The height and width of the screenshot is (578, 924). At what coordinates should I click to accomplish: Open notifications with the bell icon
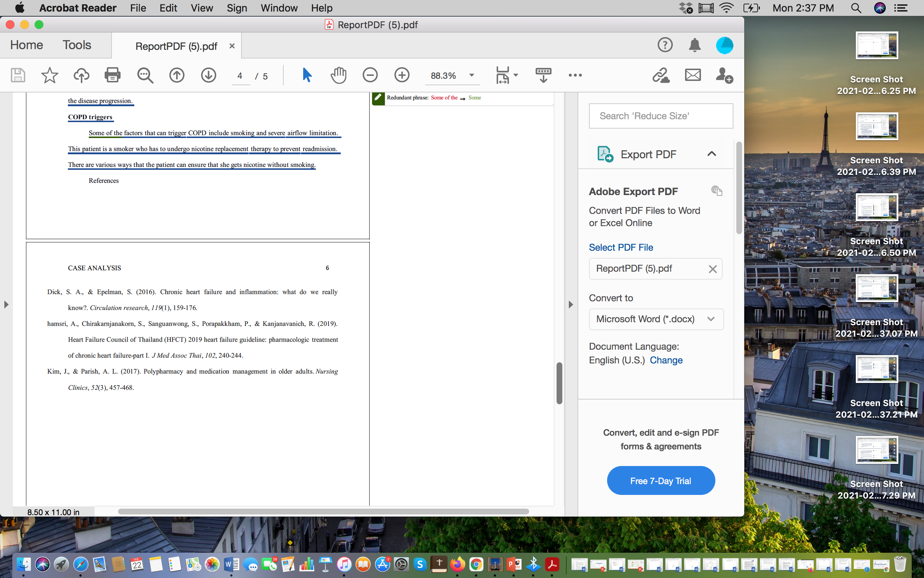tap(694, 45)
